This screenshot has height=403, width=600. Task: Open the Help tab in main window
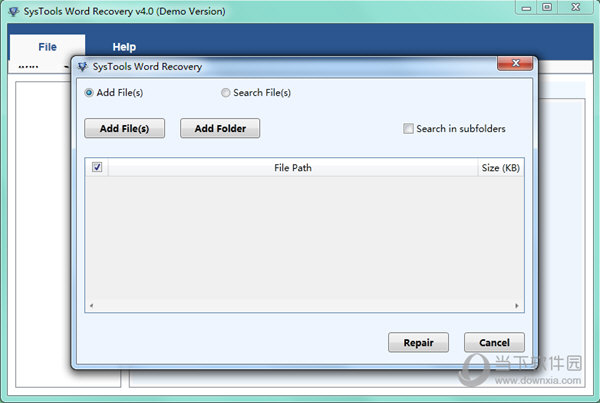coord(124,47)
